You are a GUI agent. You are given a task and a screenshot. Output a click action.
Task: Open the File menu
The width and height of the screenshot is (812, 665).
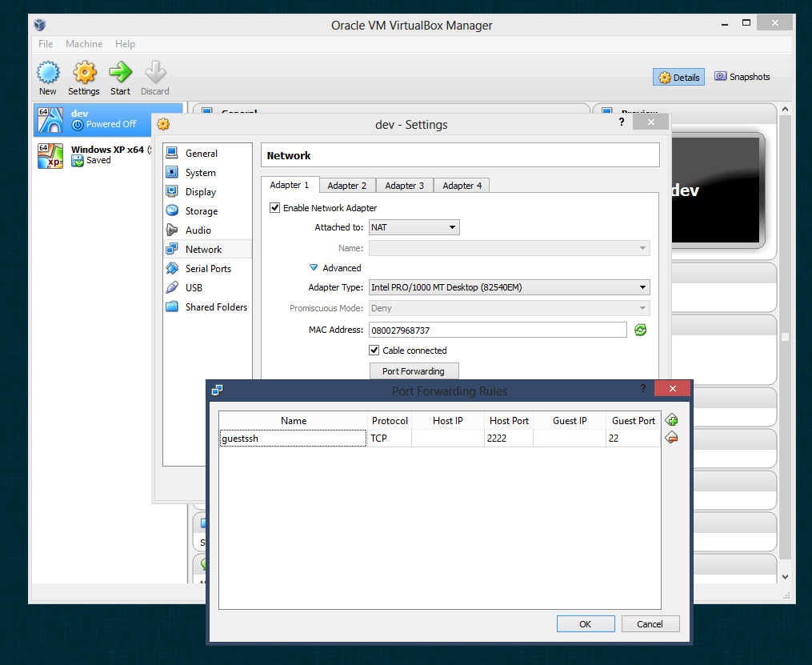click(46, 44)
